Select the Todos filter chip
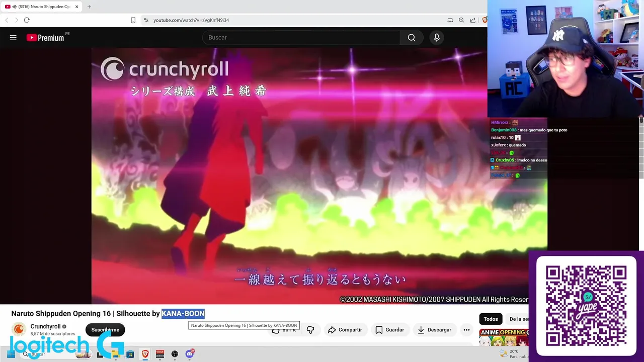Screen dimensions: 644x362 click(x=491, y=319)
